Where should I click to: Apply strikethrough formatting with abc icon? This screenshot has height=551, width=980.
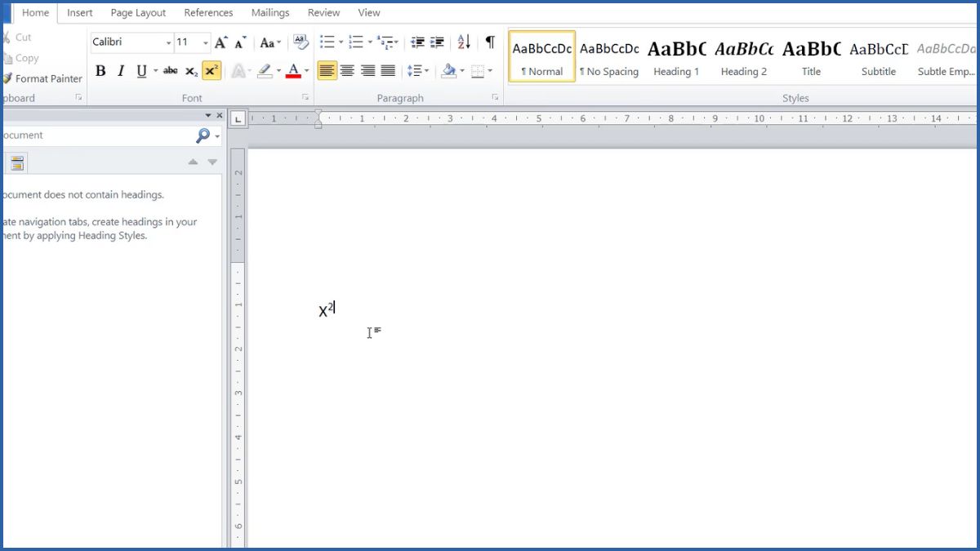point(171,71)
